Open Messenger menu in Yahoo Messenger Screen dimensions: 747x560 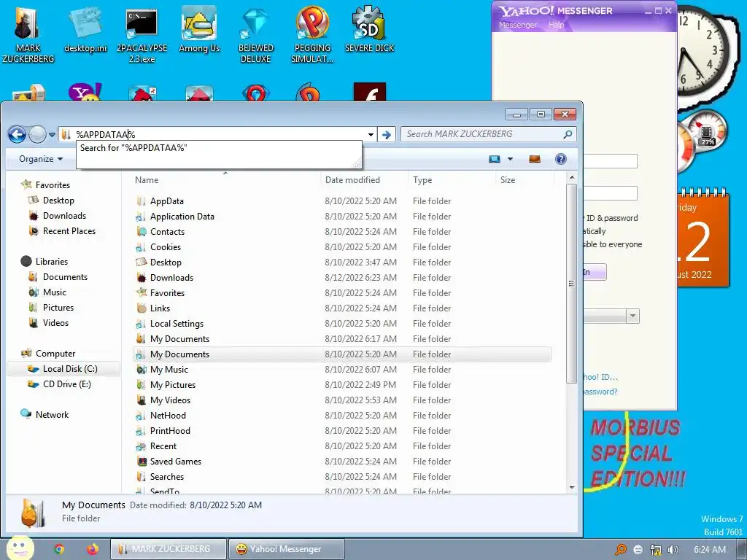pyautogui.click(x=517, y=25)
